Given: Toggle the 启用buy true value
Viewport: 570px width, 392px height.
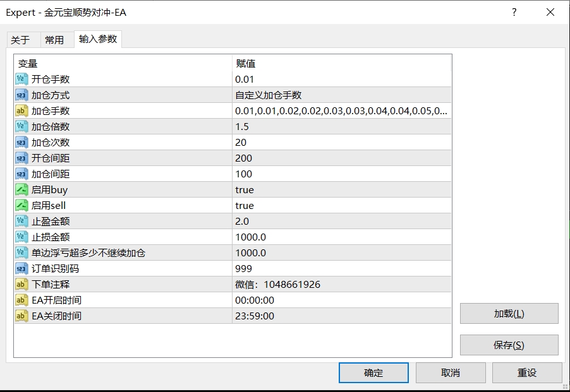Looking at the screenshot, I should [x=284, y=189].
